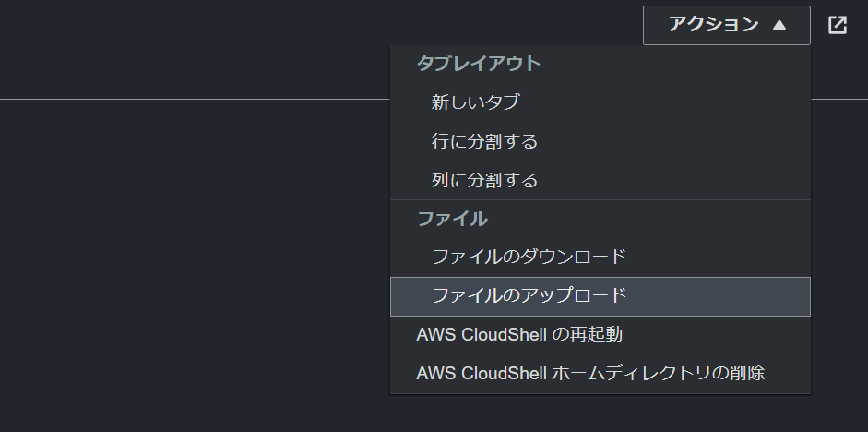868x432 pixels.
Task: Delete the CloudShell home directory
Action: point(600,373)
